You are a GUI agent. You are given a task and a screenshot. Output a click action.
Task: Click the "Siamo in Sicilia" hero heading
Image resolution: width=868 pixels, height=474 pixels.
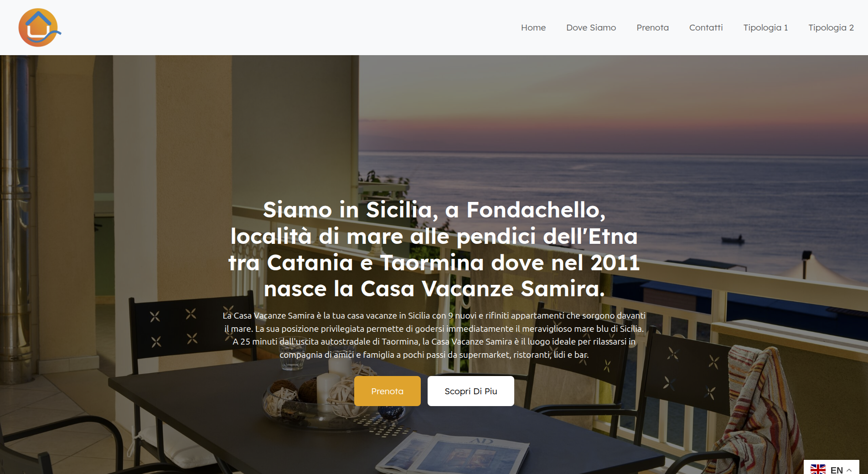point(434,249)
